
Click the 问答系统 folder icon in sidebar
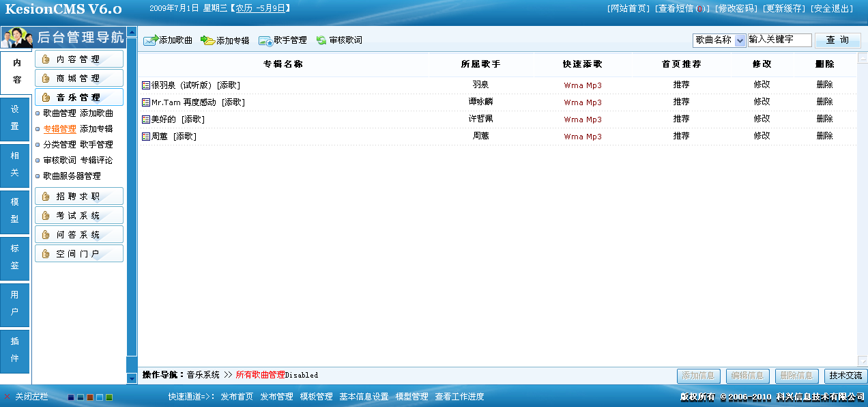point(46,234)
